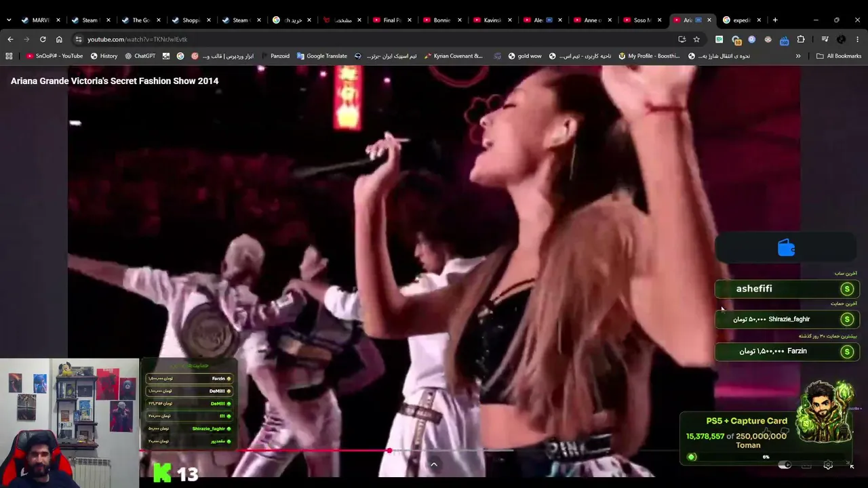
Task: Open the SnOoPi# - YouTube bookmark
Action: [55, 56]
